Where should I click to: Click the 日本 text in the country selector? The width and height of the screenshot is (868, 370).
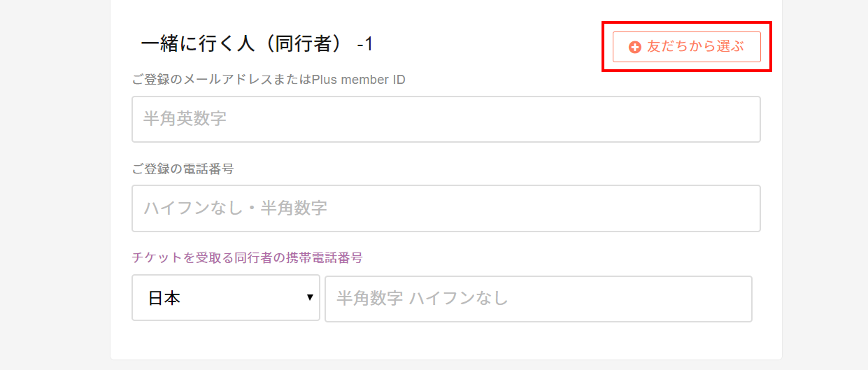[x=164, y=299]
